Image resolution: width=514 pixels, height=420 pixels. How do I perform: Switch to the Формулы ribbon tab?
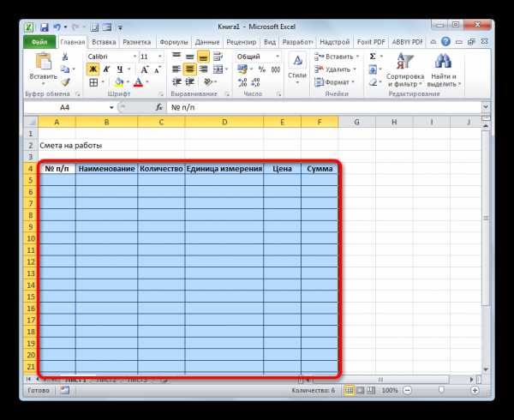tap(174, 42)
